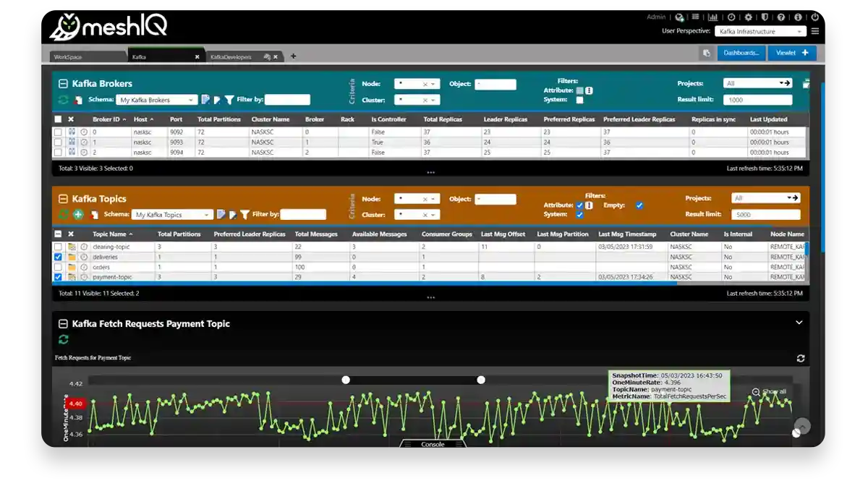Image resolution: width=868 pixels, height=486 pixels.
Task: Tick the checkbox for broker 1 row
Action: 58,142
